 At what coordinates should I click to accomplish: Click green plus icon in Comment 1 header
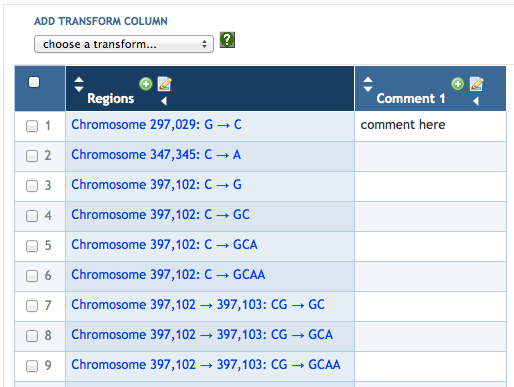pos(458,84)
